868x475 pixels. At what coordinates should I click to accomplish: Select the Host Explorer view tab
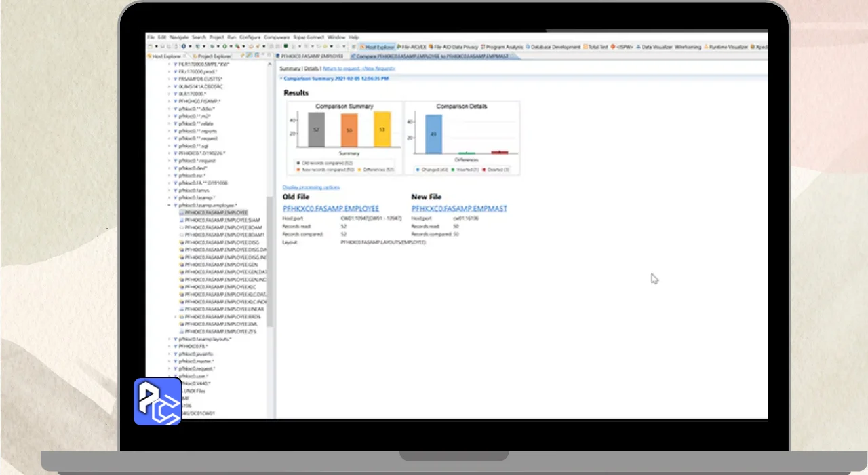(166, 56)
